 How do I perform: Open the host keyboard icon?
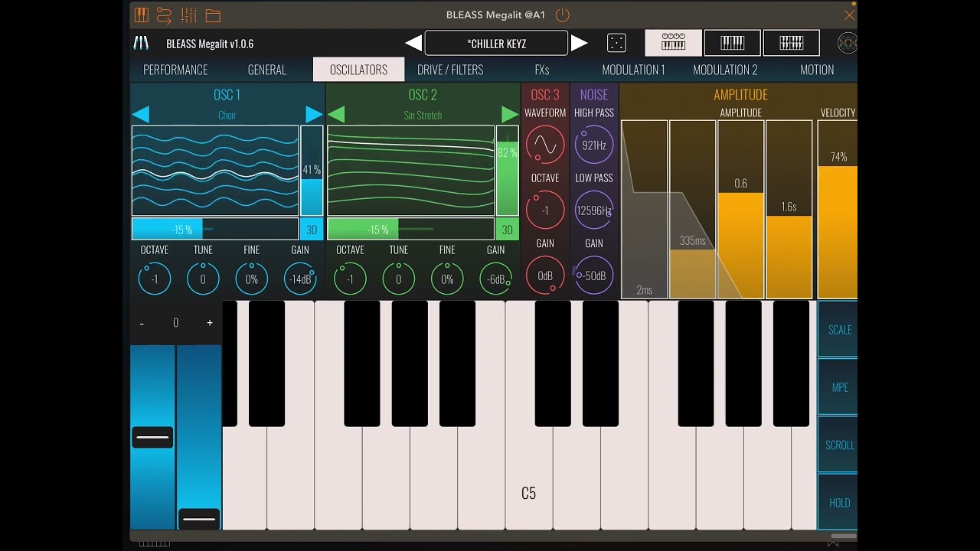[x=142, y=15]
